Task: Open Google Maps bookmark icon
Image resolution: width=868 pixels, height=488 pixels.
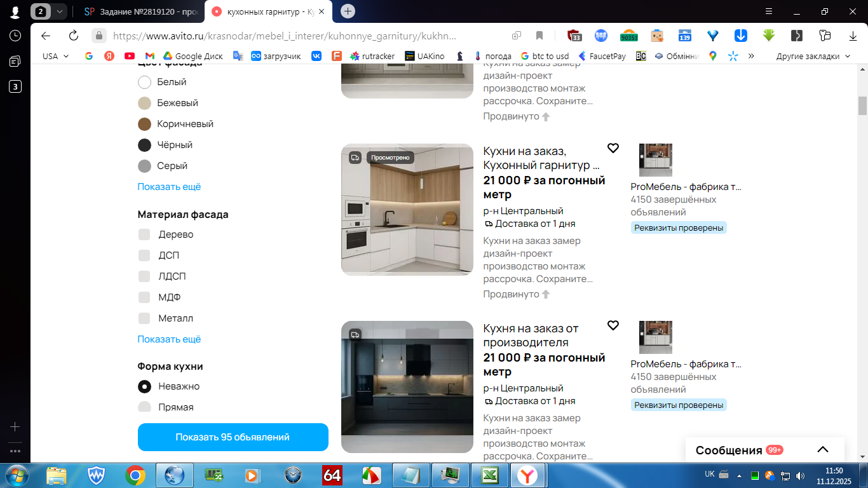Action: coord(713,56)
